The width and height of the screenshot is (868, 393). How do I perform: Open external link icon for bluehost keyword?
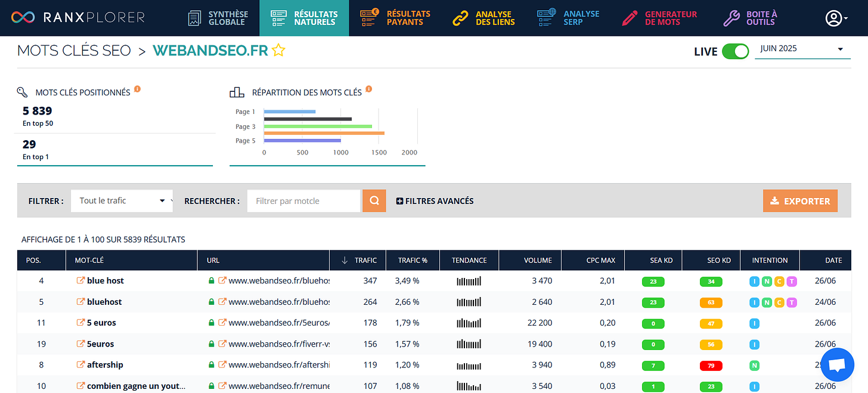click(x=80, y=302)
